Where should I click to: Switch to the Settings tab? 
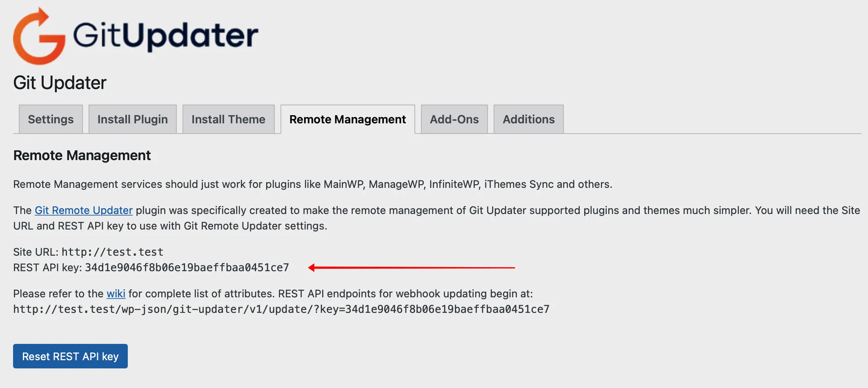[50, 119]
